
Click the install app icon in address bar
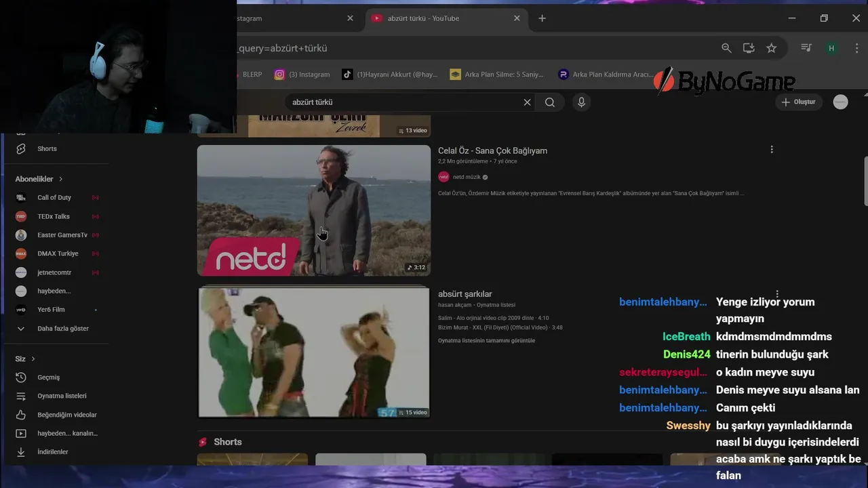749,48
